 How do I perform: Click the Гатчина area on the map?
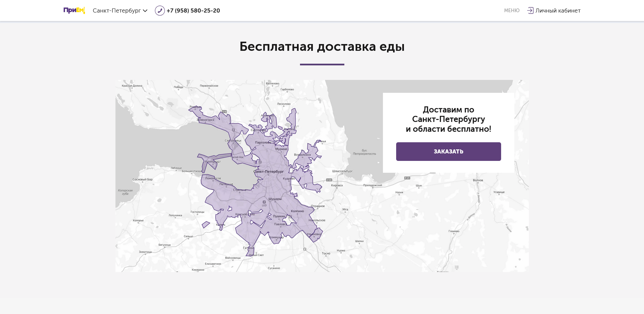(249, 248)
